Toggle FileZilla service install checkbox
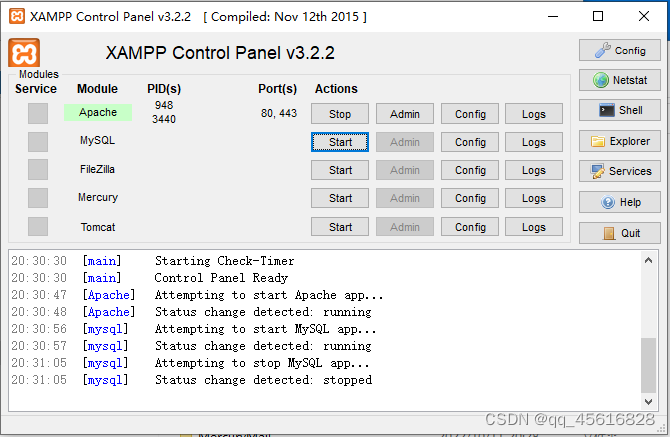 click(38, 170)
